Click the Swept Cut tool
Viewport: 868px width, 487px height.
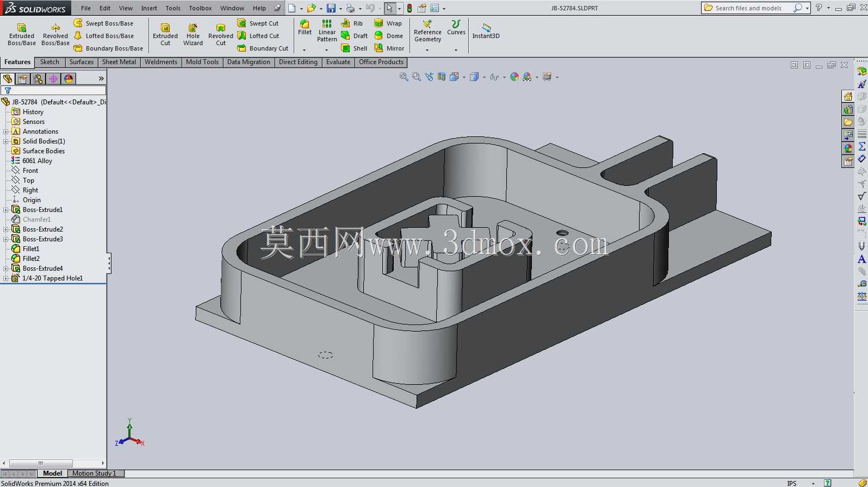pos(258,23)
